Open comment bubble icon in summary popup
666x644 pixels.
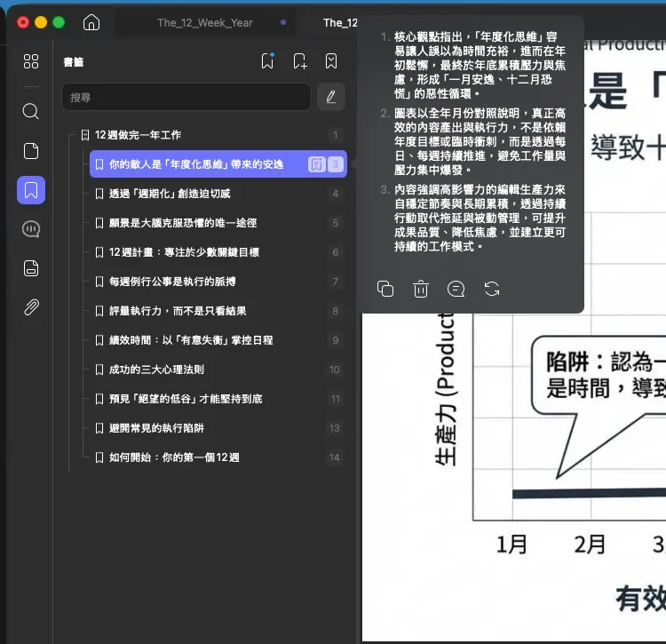(456, 289)
